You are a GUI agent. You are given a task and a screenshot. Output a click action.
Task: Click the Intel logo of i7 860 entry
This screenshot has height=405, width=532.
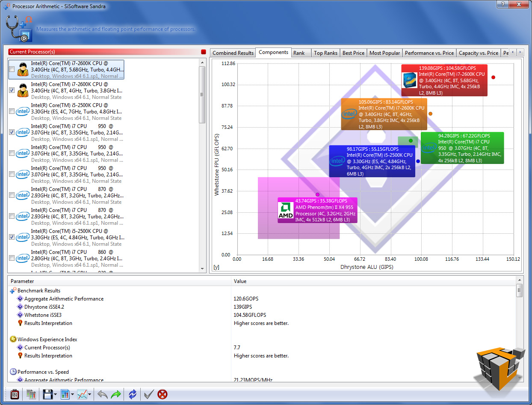click(23, 258)
